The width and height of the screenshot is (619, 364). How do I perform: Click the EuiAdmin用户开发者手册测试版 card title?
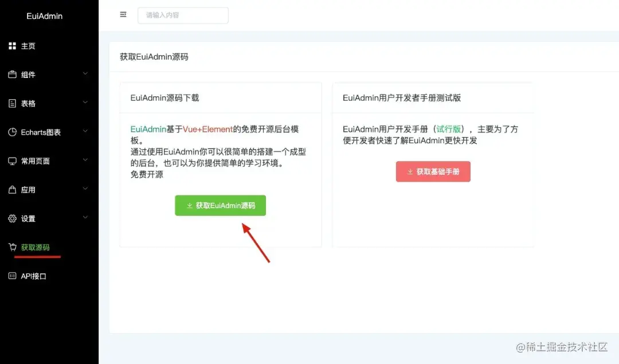point(401,98)
